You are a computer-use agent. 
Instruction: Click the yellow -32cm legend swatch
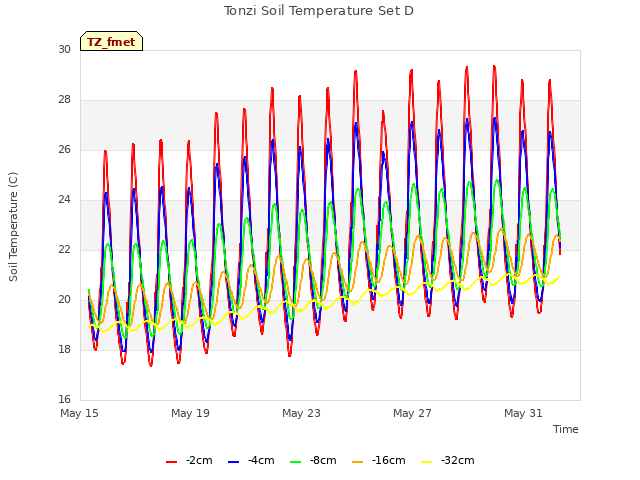tap(427, 462)
